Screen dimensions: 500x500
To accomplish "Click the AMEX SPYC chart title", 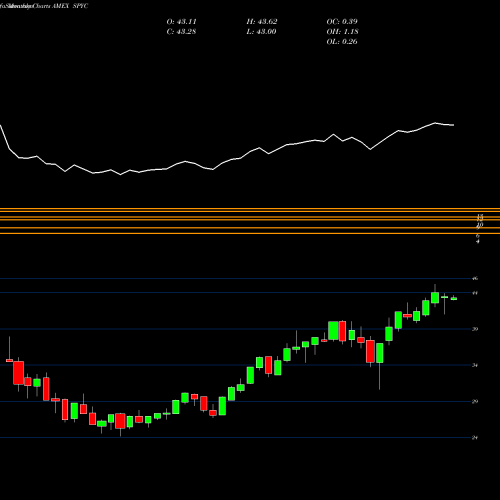I will (x=71, y=6).
